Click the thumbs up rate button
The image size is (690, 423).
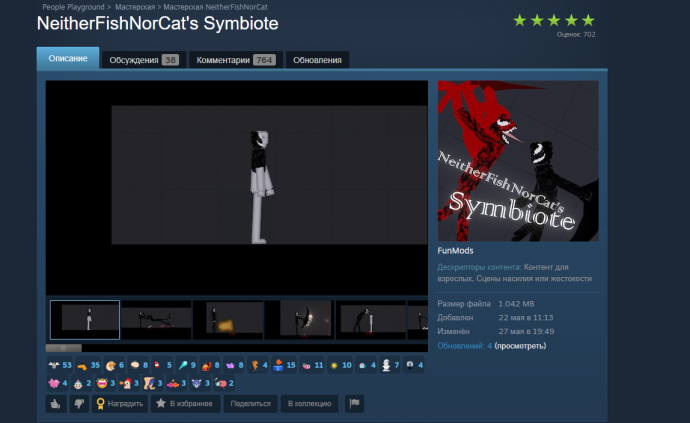(56, 403)
